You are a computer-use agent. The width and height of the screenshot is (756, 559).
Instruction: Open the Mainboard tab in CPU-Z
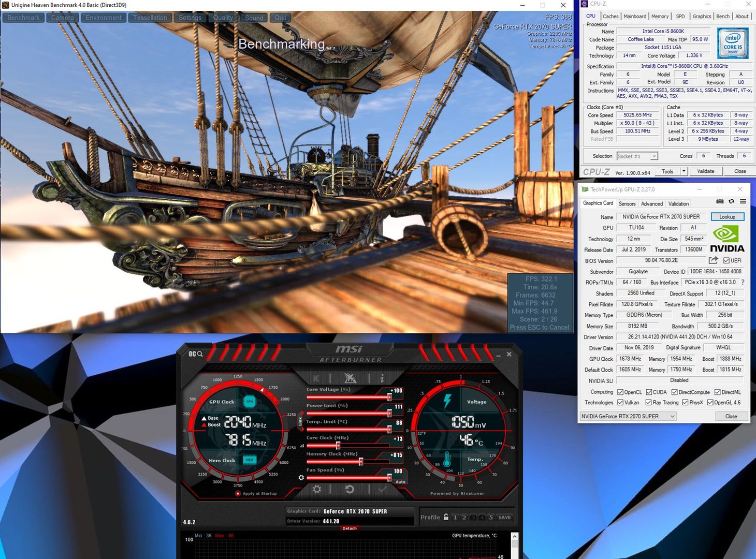635,17
